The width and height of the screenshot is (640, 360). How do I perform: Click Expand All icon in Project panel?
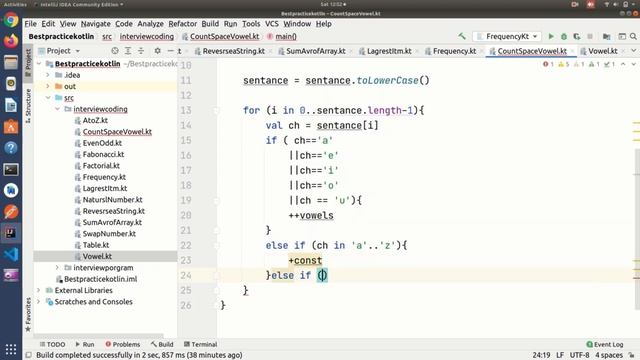(128, 51)
